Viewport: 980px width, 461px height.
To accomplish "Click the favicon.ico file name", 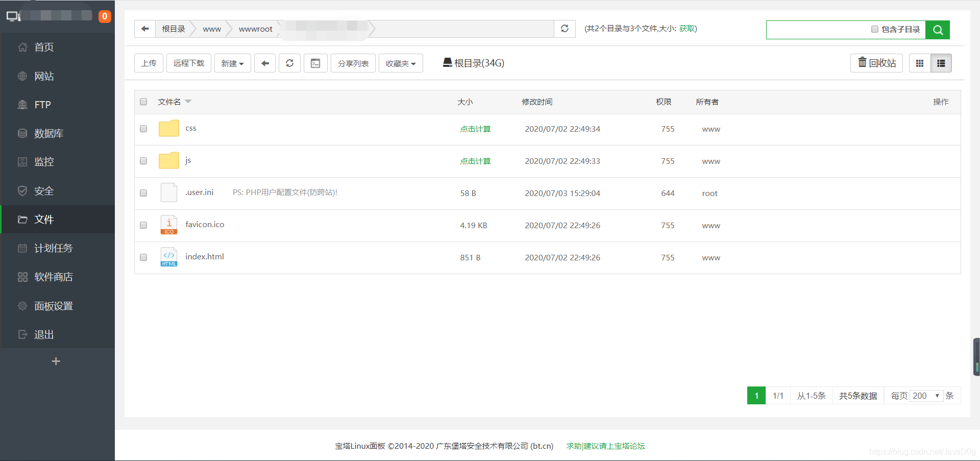I will [205, 225].
